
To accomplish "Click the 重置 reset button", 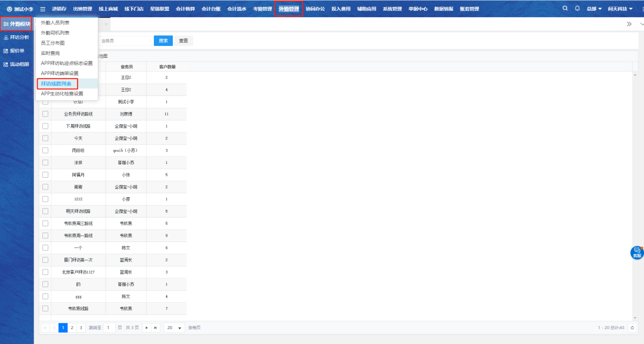I will click(x=184, y=41).
